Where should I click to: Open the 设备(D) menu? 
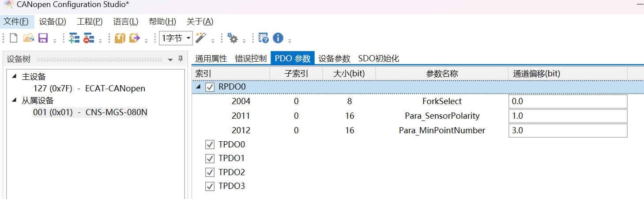(53, 22)
